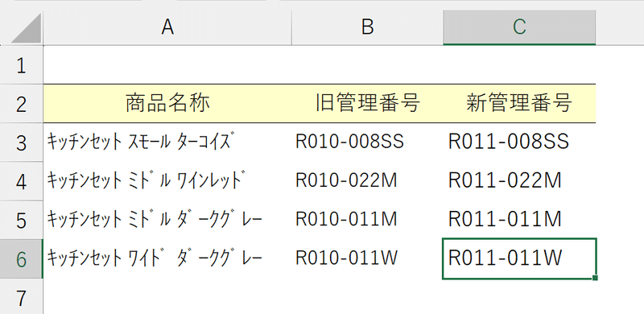
Task: Select active cell R011-011W
Action: pyautogui.click(x=519, y=258)
